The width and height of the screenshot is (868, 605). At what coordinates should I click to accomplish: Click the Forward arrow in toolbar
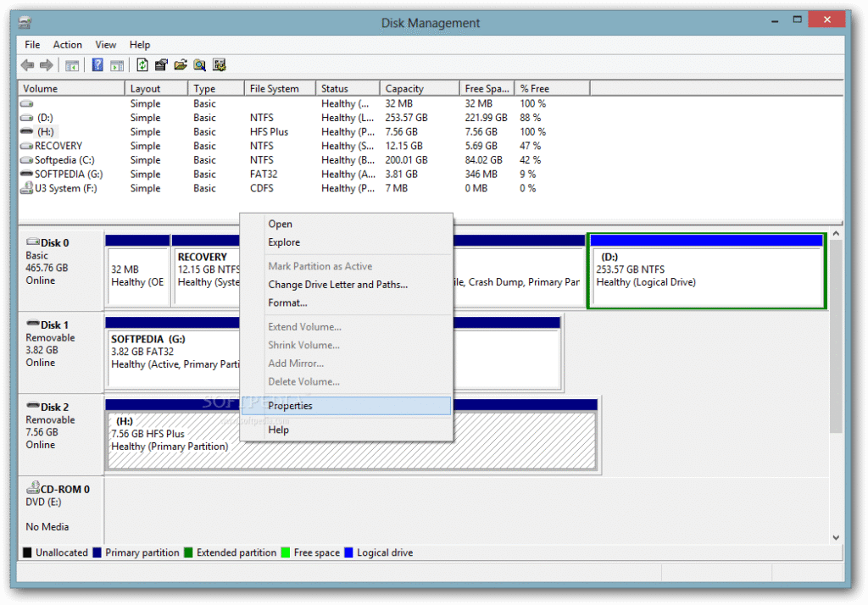[45, 65]
